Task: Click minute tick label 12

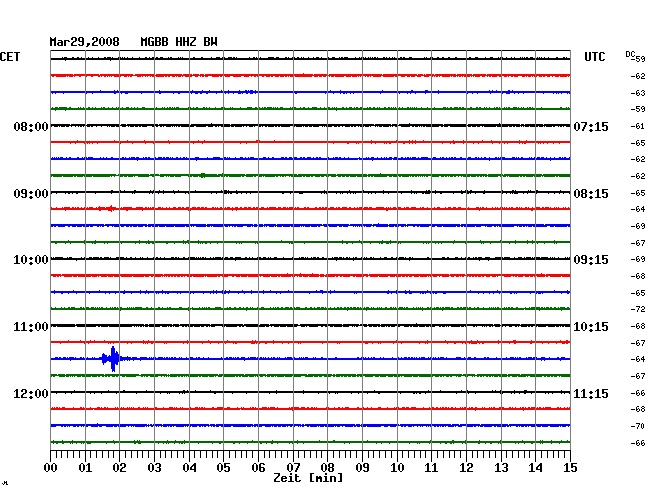Action: click(466, 467)
